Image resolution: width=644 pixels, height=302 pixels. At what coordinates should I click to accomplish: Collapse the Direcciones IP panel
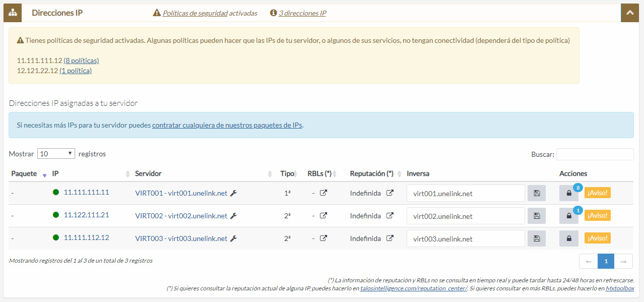[629, 13]
